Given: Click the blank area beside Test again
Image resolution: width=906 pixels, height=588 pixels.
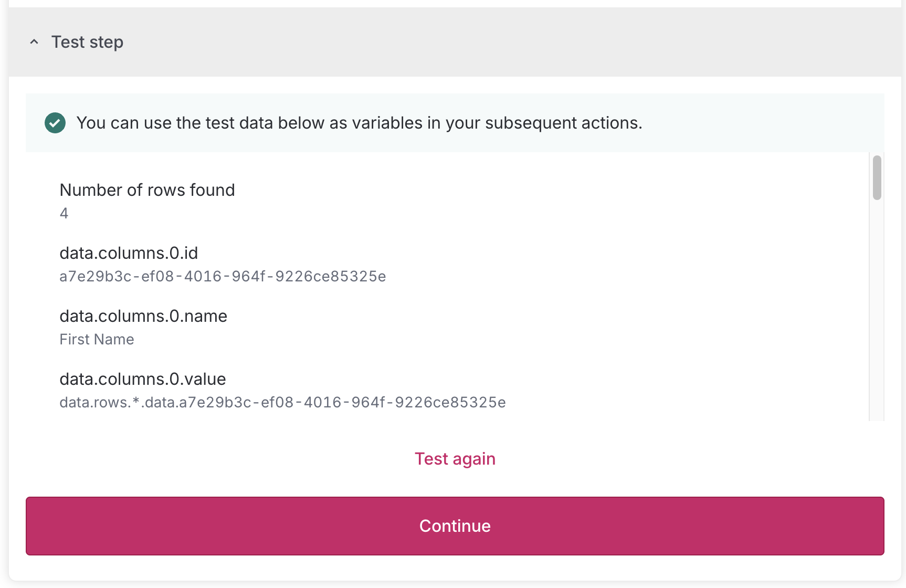Looking at the screenshot, I should coord(682,459).
